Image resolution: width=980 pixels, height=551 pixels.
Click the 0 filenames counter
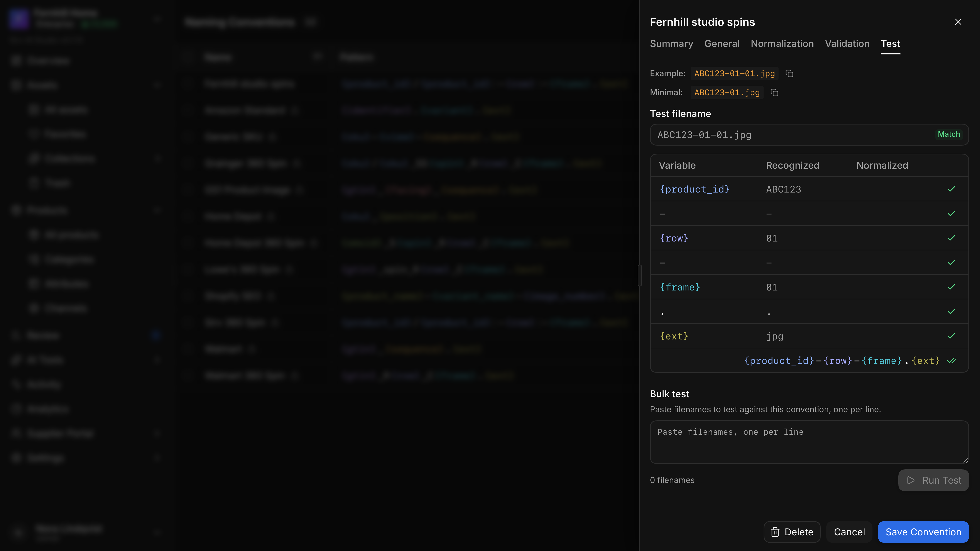672,480
